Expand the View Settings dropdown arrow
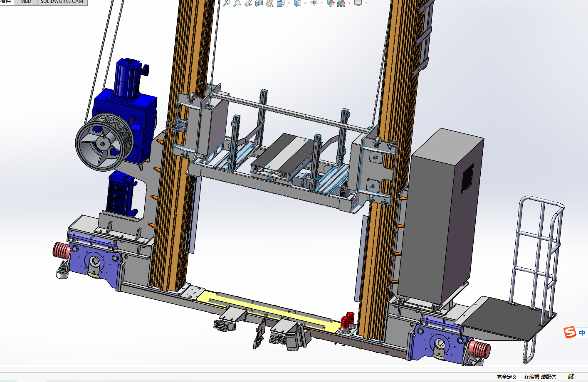 [366, 3]
